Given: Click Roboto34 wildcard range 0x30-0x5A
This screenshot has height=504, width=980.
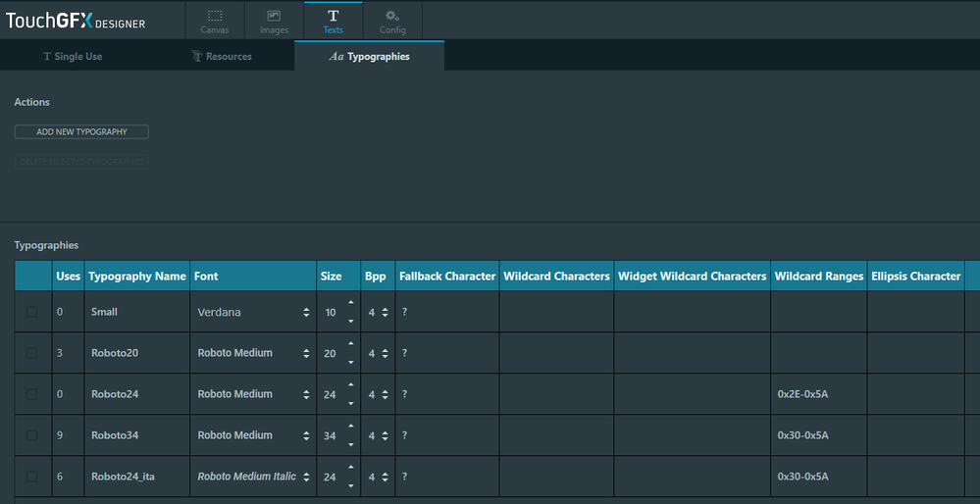Looking at the screenshot, I should click(819, 435).
